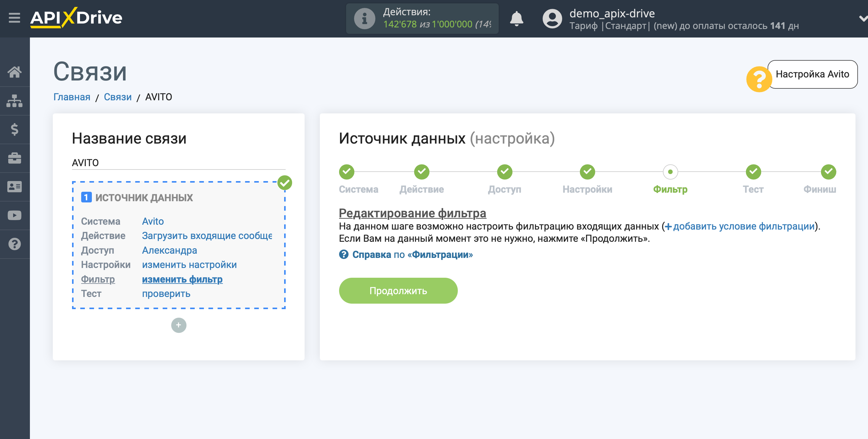The height and width of the screenshot is (439, 868).
Task: Open the briefcase services icon
Action: (14, 158)
